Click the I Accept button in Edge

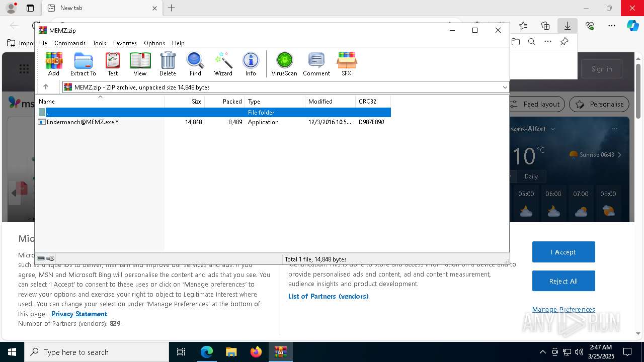tap(563, 252)
